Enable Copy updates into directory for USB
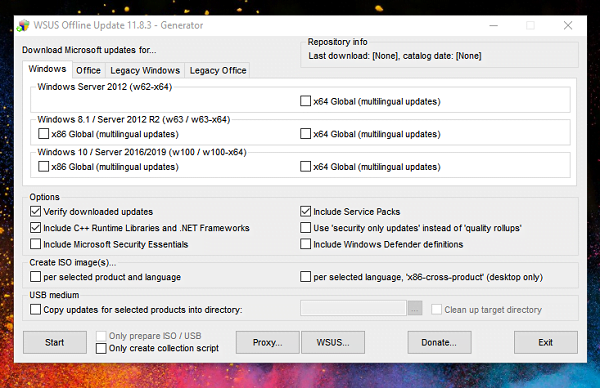600x388 pixels. 35,309
